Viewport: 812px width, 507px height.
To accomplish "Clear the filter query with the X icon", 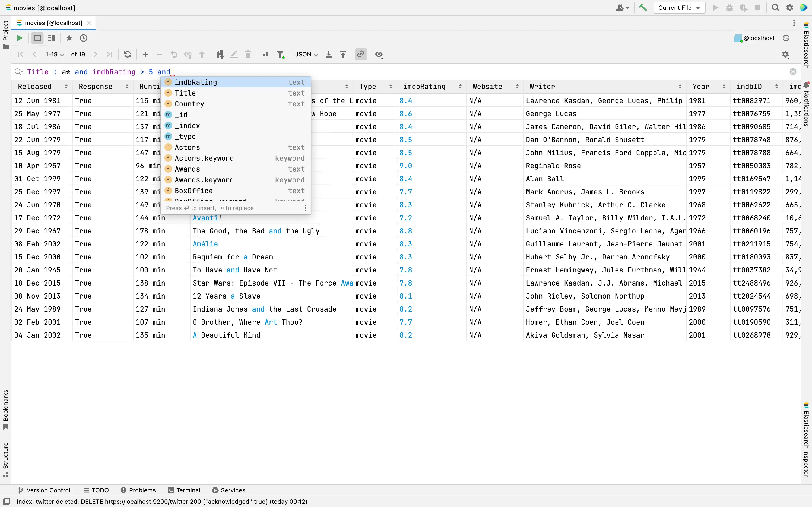I will pyautogui.click(x=792, y=72).
